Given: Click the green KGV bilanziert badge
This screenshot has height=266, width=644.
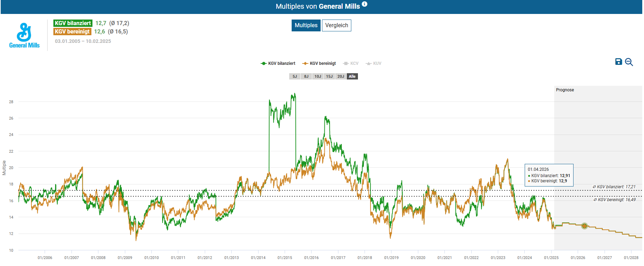Looking at the screenshot, I should coord(73,23).
